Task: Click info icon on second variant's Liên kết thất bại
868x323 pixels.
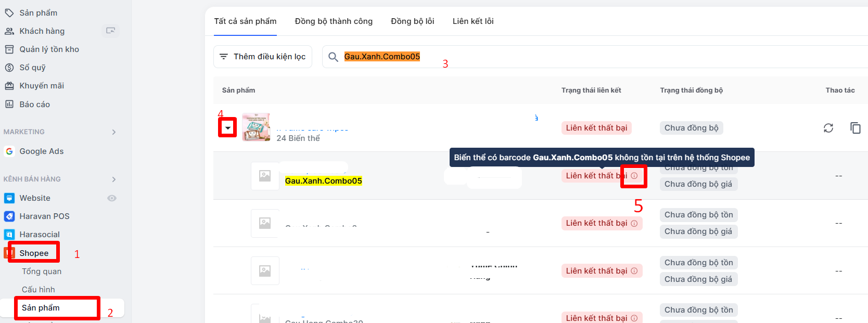Action: 634,223
